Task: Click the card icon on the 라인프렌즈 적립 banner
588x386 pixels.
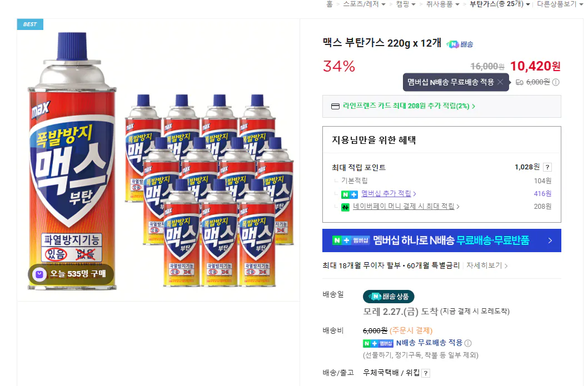Action: point(336,106)
